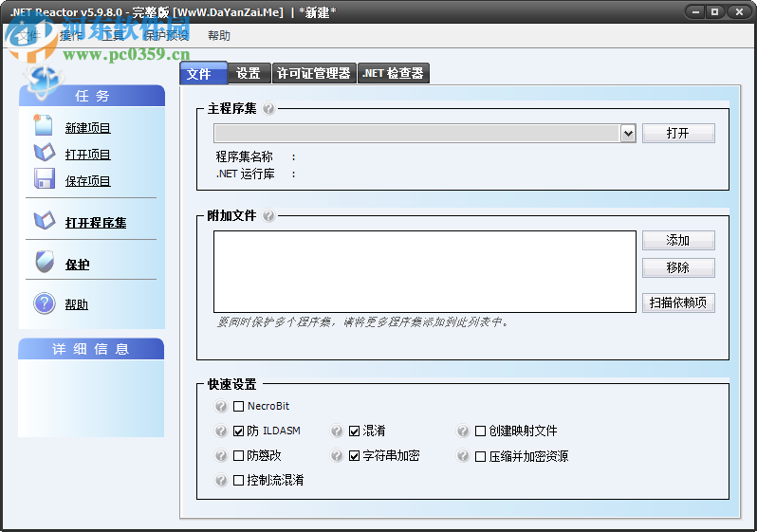Uncheck the 防 ILDASM checkbox
Viewport: 757px width, 532px height.
click(x=238, y=431)
